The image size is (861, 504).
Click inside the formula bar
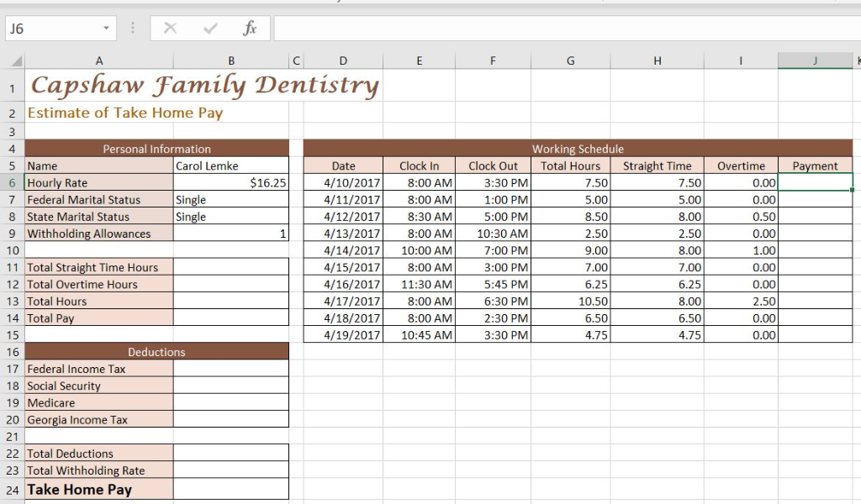tap(504, 28)
